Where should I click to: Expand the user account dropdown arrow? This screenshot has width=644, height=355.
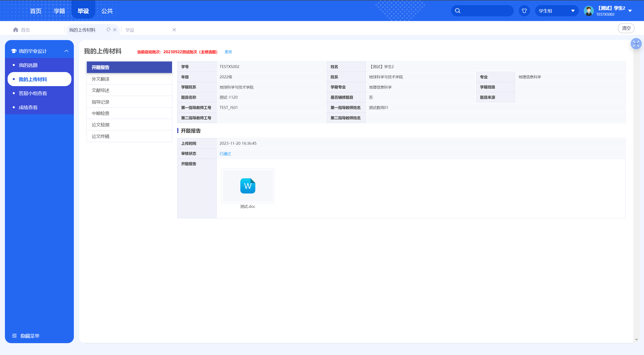(630, 11)
